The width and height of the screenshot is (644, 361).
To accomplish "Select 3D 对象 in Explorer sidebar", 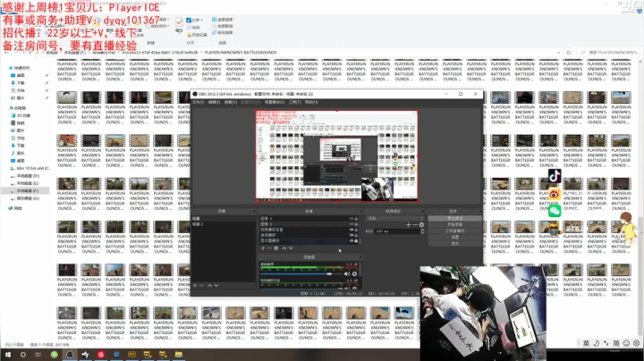I will (x=21, y=115).
